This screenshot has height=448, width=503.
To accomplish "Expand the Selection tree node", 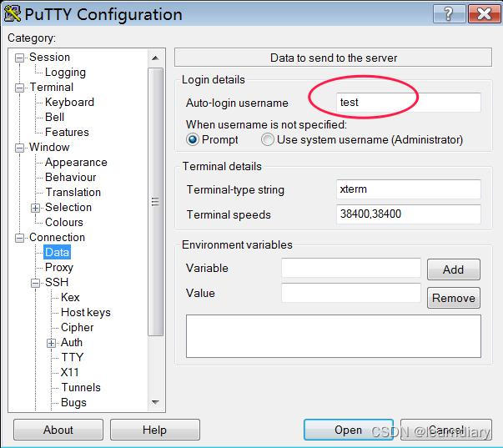I will tap(35, 208).
